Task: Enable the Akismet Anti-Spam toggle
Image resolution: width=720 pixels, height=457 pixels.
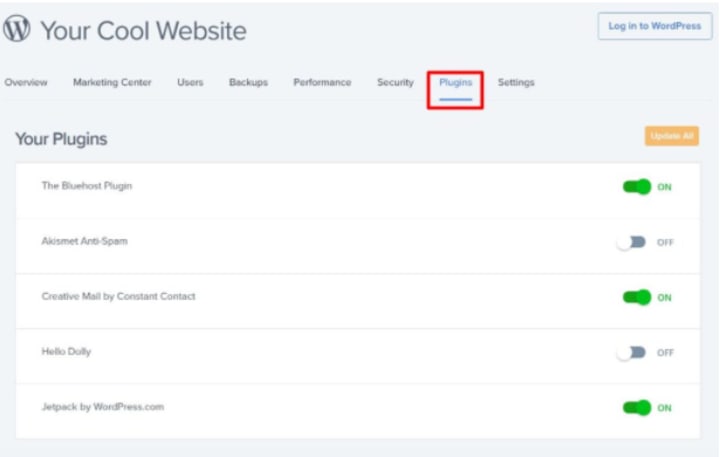Action: (x=631, y=242)
